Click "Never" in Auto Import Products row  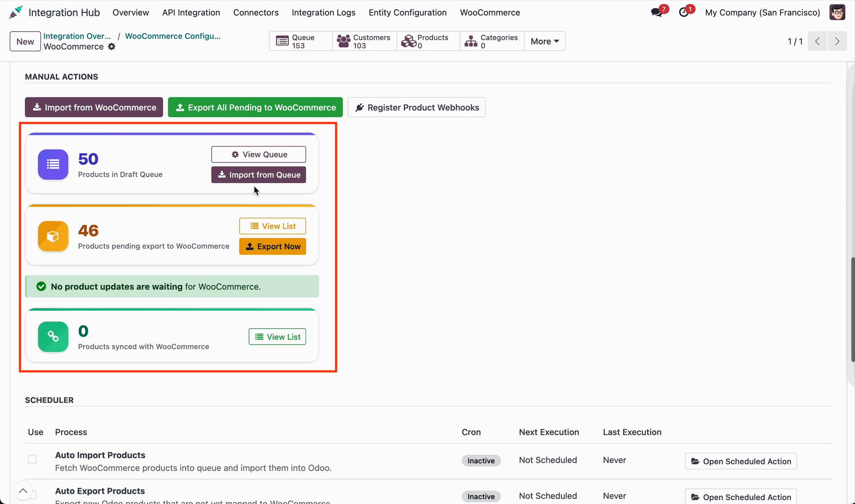click(x=615, y=460)
